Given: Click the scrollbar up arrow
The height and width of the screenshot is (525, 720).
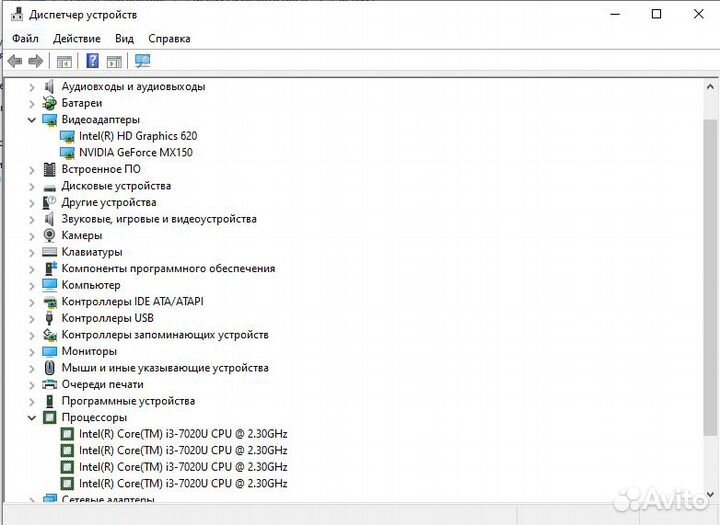Looking at the screenshot, I should [710, 87].
